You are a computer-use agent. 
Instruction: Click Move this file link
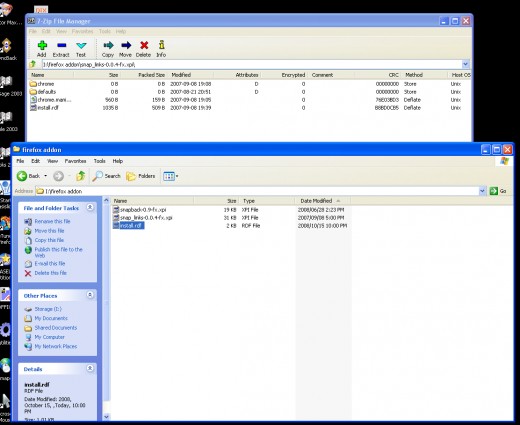point(49,231)
